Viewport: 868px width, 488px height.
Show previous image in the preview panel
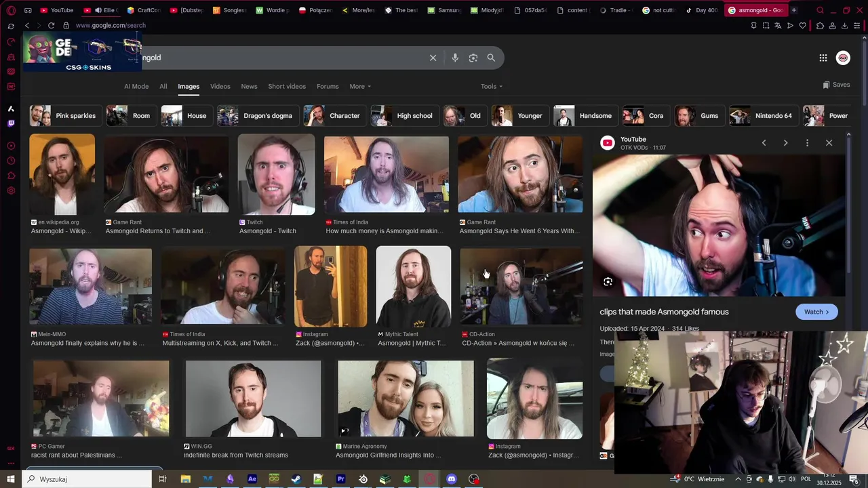click(x=764, y=143)
